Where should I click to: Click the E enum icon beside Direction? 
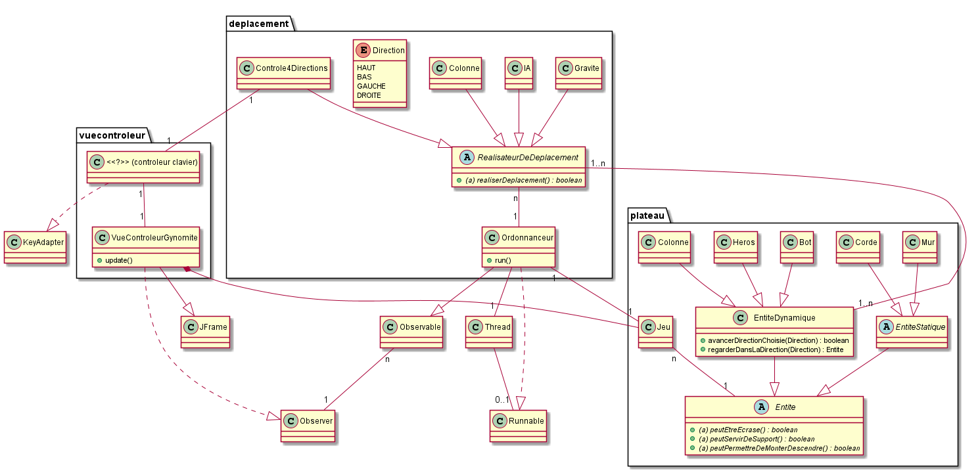pos(362,50)
